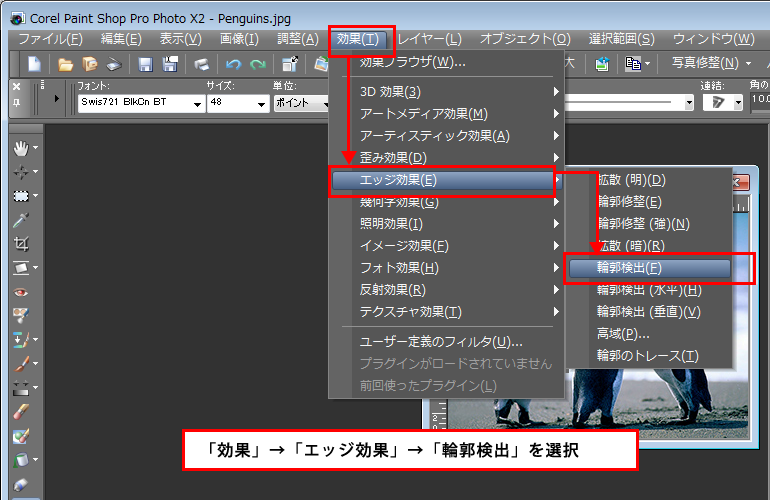Undo the last action with blue arrow

(x=233, y=64)
